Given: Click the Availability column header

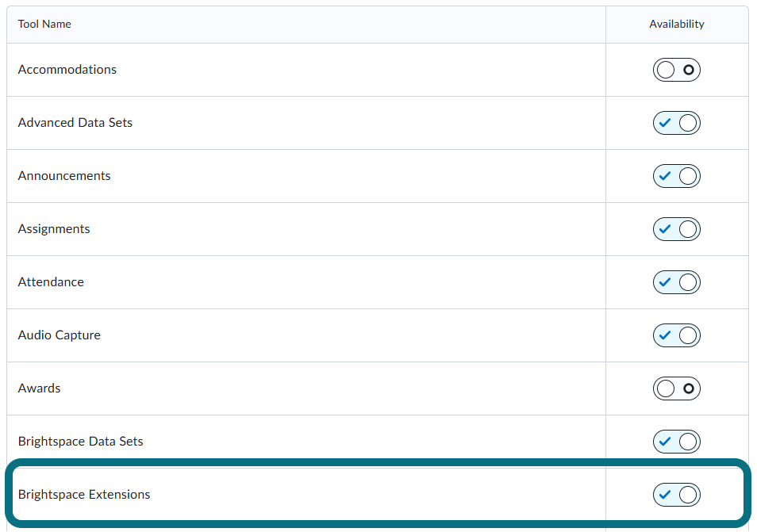Looking at the screenshot, I should click(676, 24).
